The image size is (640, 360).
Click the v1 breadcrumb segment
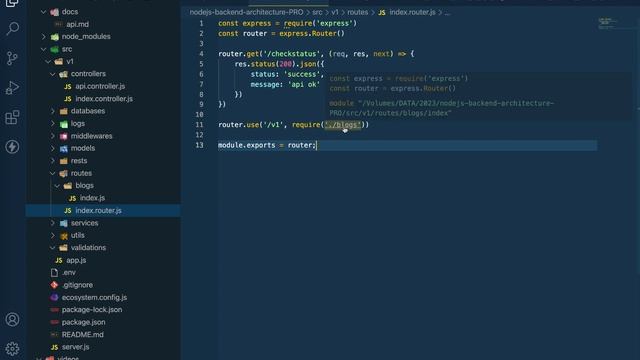[335, 12]
